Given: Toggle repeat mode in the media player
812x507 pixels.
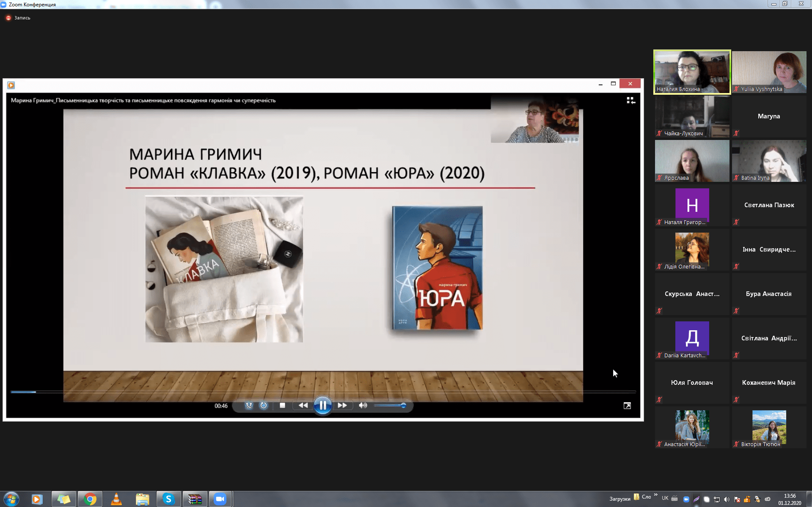Looking at the screenshot, I should [x=264, y=406].
